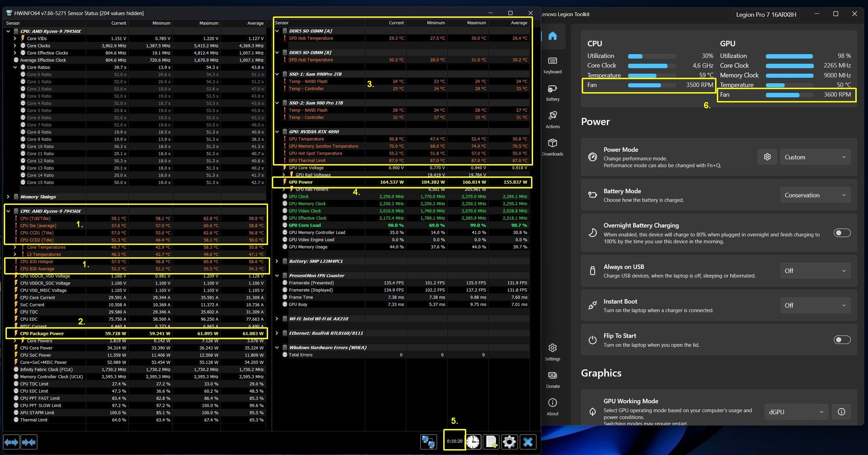Open the Keyboard page in Legion Toolkit

click(552, 65)
